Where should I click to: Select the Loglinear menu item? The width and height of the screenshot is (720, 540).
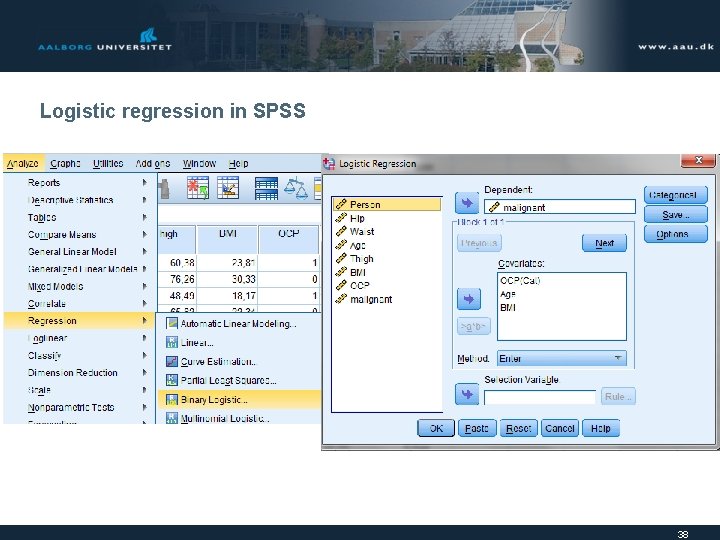pos(80,338)
